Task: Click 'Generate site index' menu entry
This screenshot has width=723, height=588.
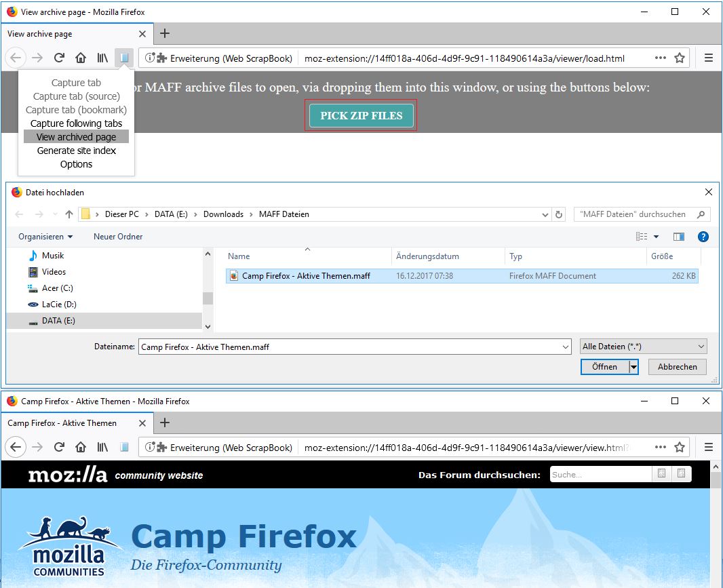Action: pos(76,151)
